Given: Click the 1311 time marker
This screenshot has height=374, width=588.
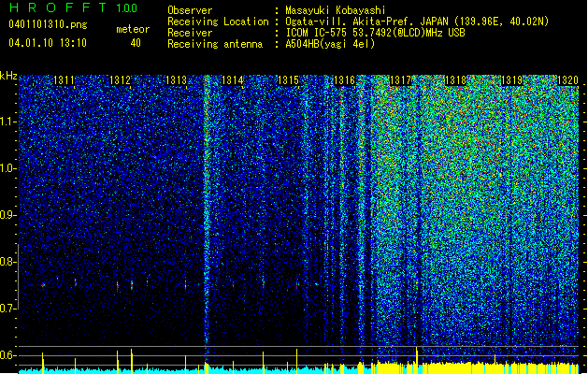Looking at the screenshot, I should point(64,80).
